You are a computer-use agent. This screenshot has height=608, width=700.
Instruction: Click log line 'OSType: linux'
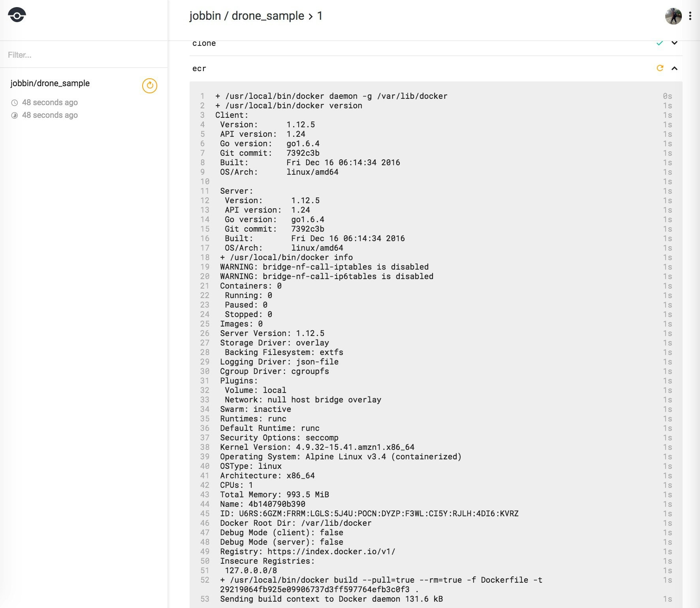(x=251, y=466)
